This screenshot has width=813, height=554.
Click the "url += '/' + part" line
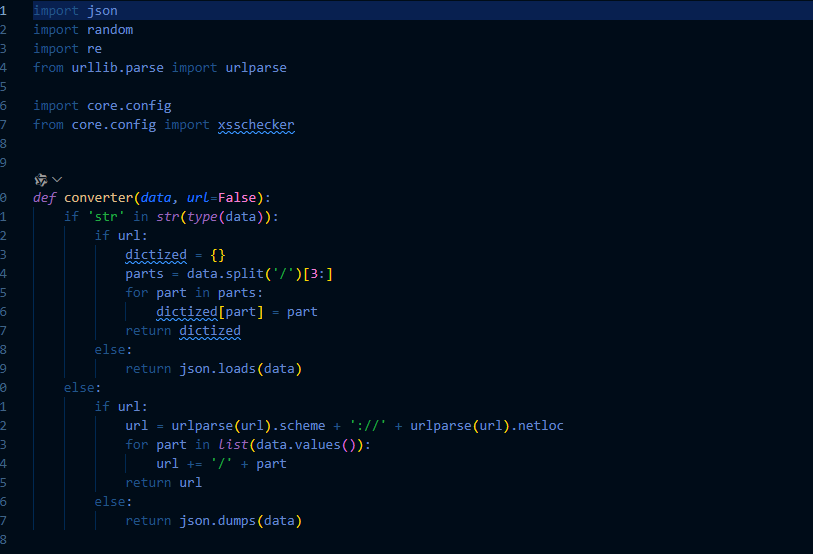(221, 464)
